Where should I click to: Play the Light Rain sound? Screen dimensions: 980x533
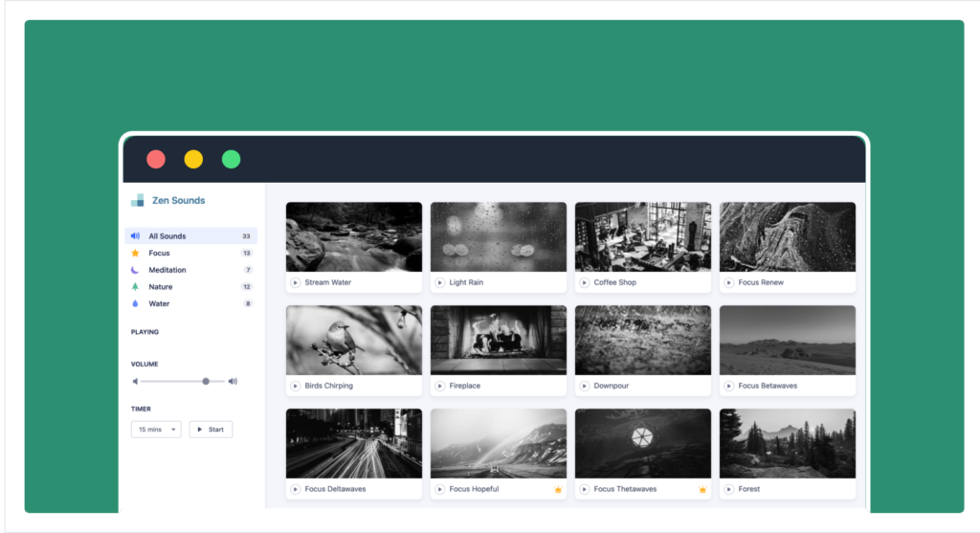pyautogui.click(x=440, y=282)
